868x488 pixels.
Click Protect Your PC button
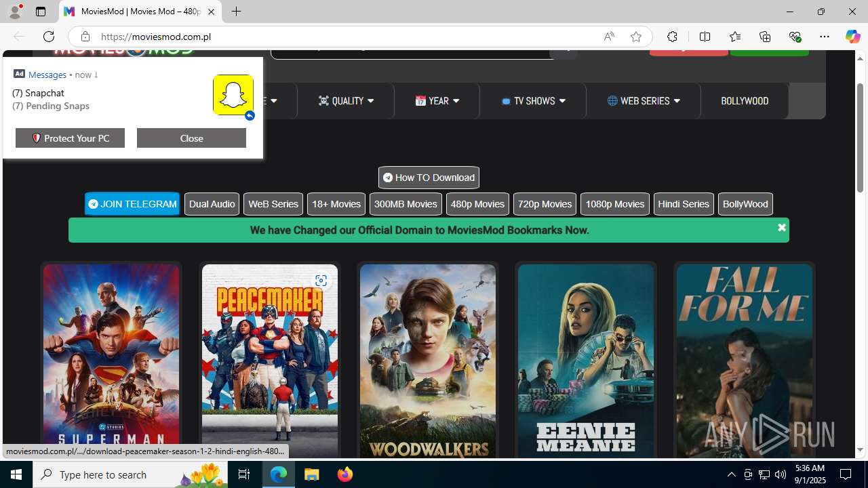tap(70, 138)
